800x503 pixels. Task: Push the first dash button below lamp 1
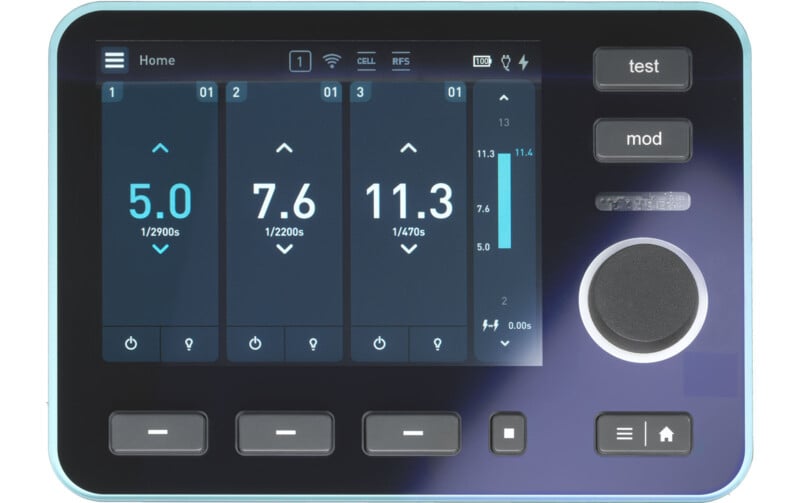tap(158, 433)
